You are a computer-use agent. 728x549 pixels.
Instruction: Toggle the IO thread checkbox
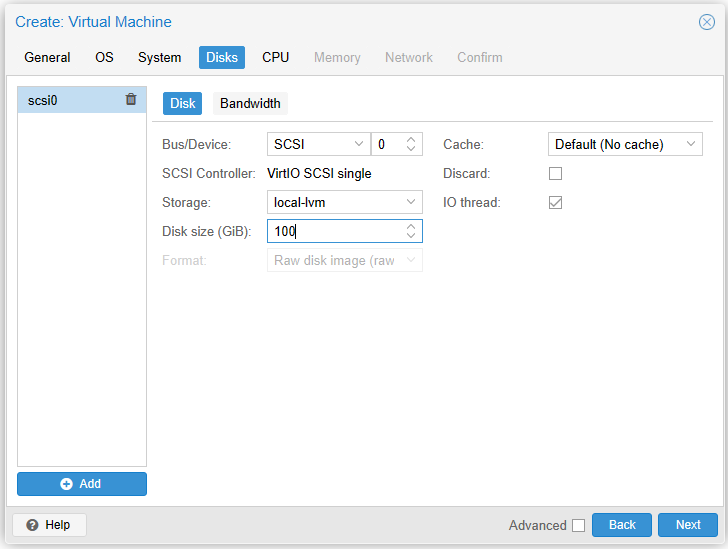tap(556, 202)
